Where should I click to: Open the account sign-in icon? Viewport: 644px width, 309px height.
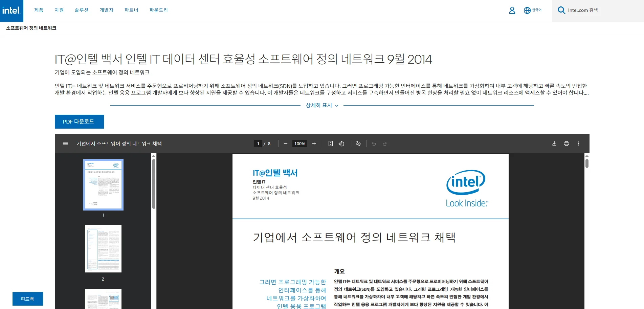pos(512,10)
